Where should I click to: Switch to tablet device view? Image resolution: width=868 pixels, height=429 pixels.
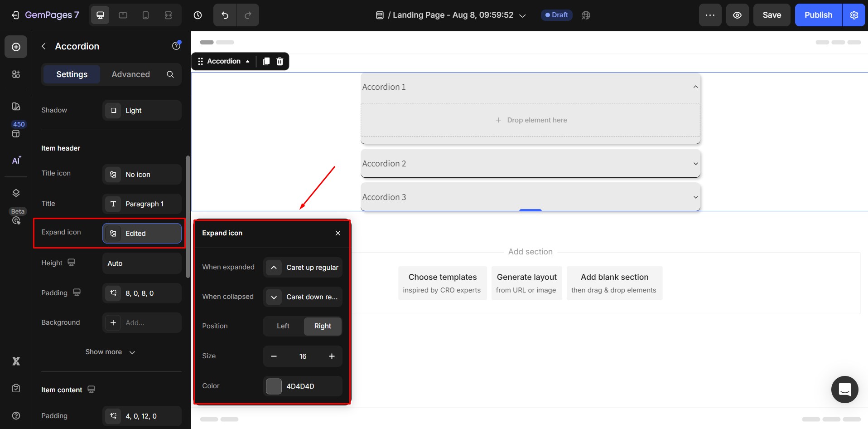[x=123, y=15]
